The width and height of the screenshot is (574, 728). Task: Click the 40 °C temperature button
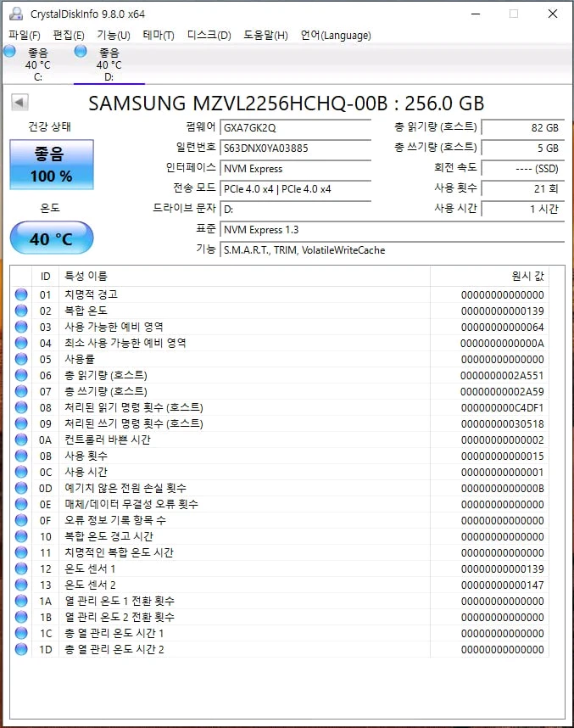click(x=52, y=238)
